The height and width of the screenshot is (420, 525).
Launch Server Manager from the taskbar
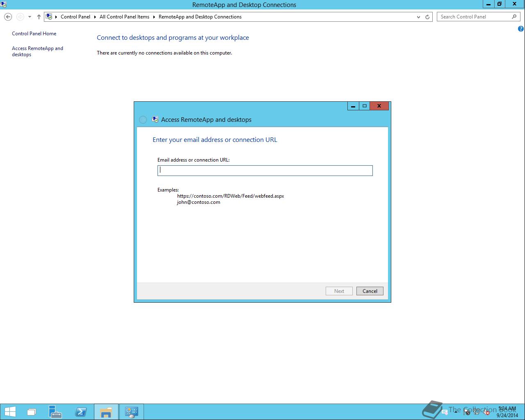tap(55, 412)
